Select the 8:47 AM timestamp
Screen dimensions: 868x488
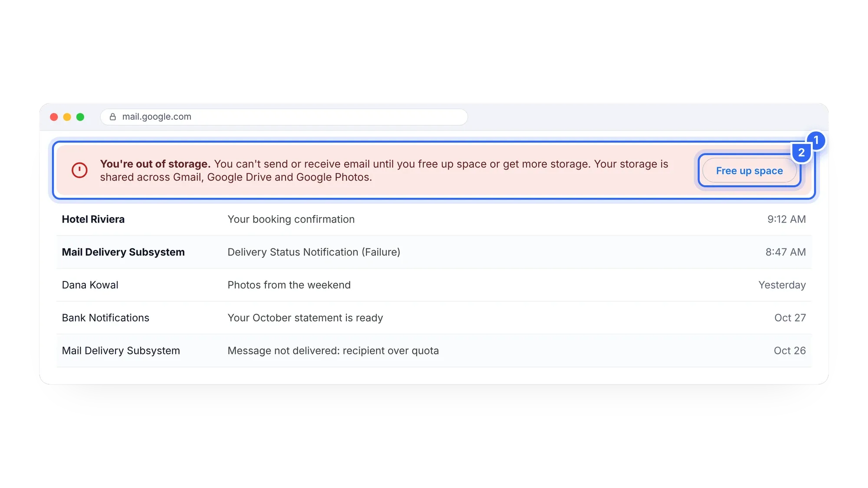coord(786,252)
